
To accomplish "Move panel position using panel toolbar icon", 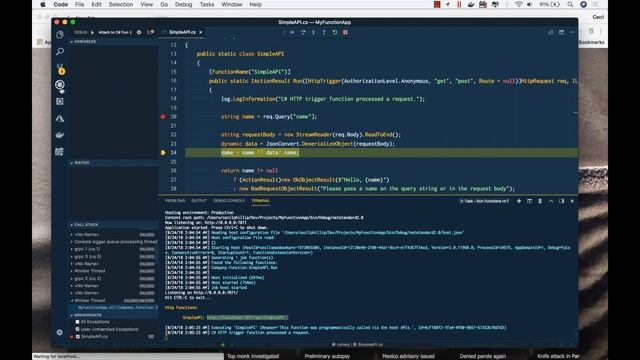I will point(561,201).
